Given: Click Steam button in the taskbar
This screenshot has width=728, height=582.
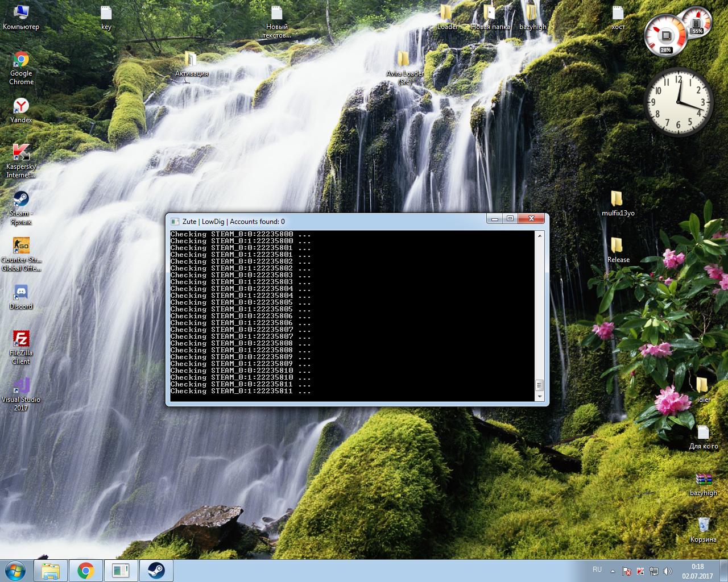Looking at the screenshot, I should click(x=156, y=571).
